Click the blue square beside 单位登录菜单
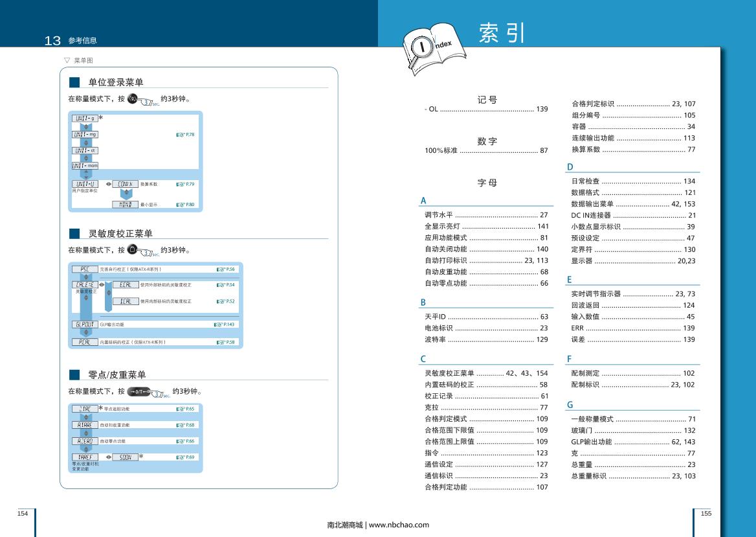This screenshot has height=537, width=756. [x=74, y=82]
